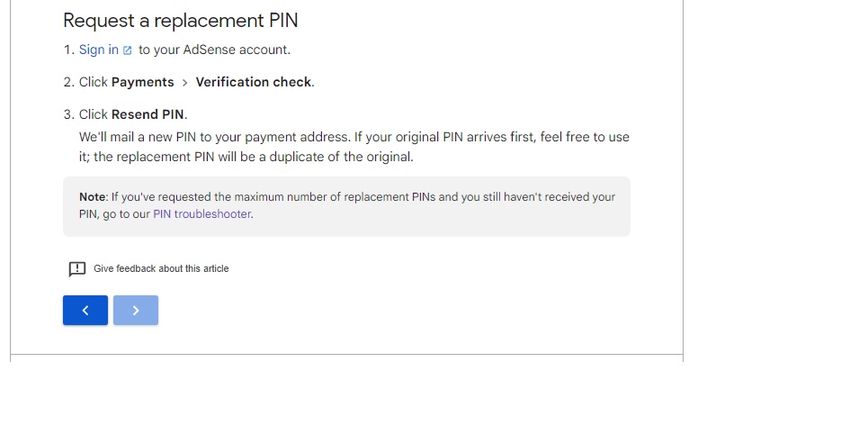The height and width of the screenshot is (425, 868).
Task: Click the maximum number of replacement PINs text
Action: click(x=335, y=196)
